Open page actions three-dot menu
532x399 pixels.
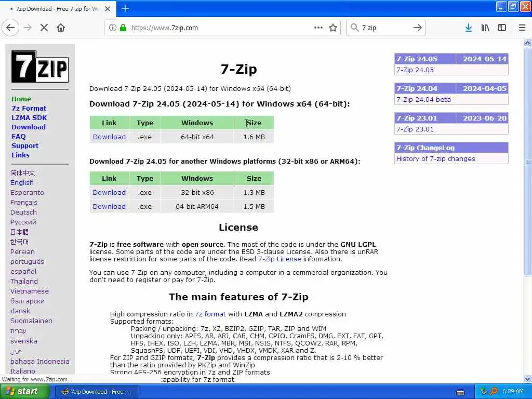318,28
